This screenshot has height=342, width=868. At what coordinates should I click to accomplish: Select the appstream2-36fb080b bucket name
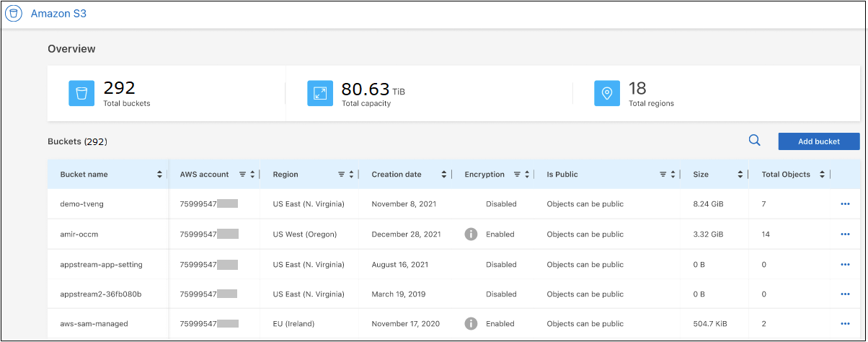[100, 294]
